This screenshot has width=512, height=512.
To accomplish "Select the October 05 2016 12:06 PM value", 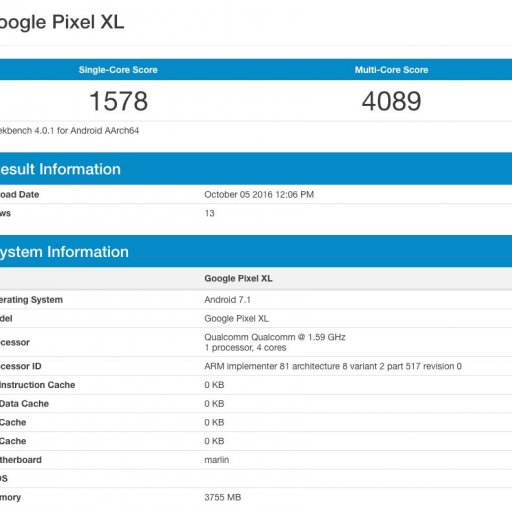I will 259,194.
